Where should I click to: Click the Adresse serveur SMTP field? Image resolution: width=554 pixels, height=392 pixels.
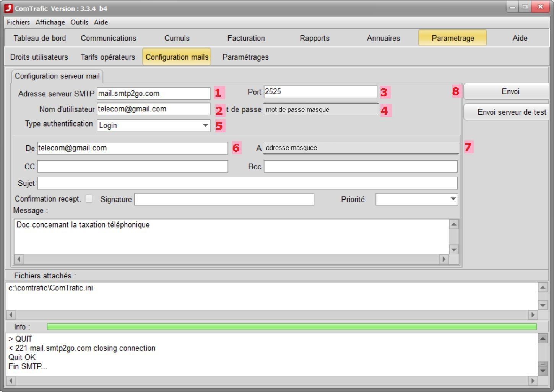(x=154, y=93)
